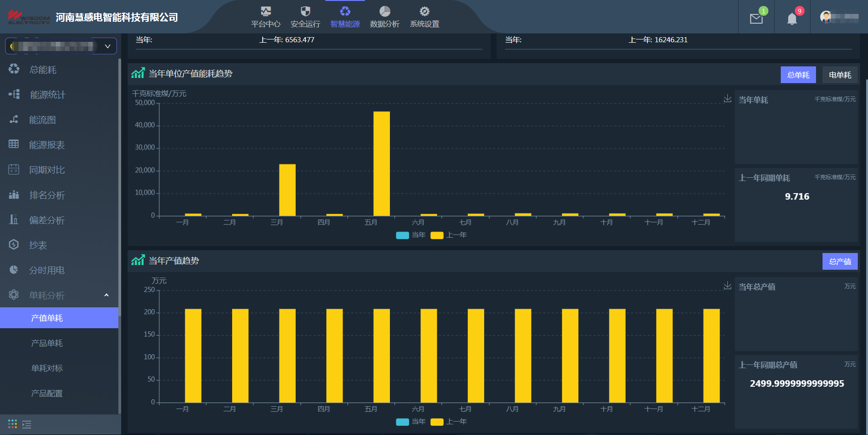
Task: Collapse the 单耗分析 sidebar submenu
Action: [x=106, y=295]
